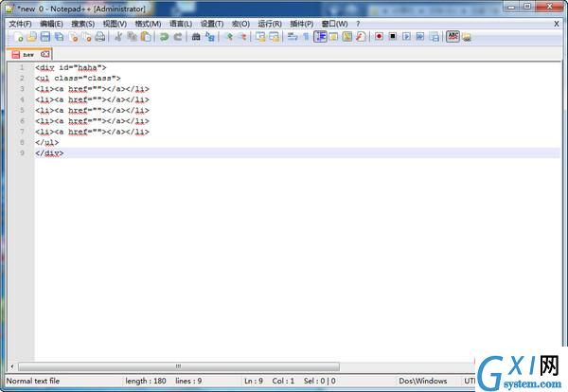This screenshot has width=568, height=392.
Task: Open Find with the binoculars icon
Action: pos(196,37)
